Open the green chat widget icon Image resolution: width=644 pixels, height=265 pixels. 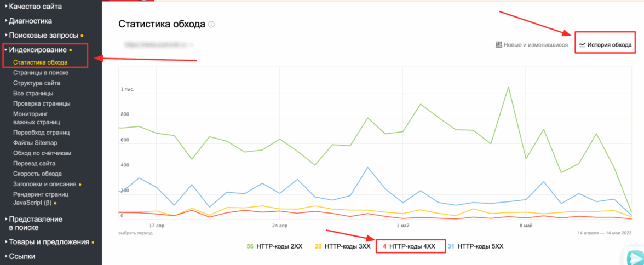tap(635, 257)
